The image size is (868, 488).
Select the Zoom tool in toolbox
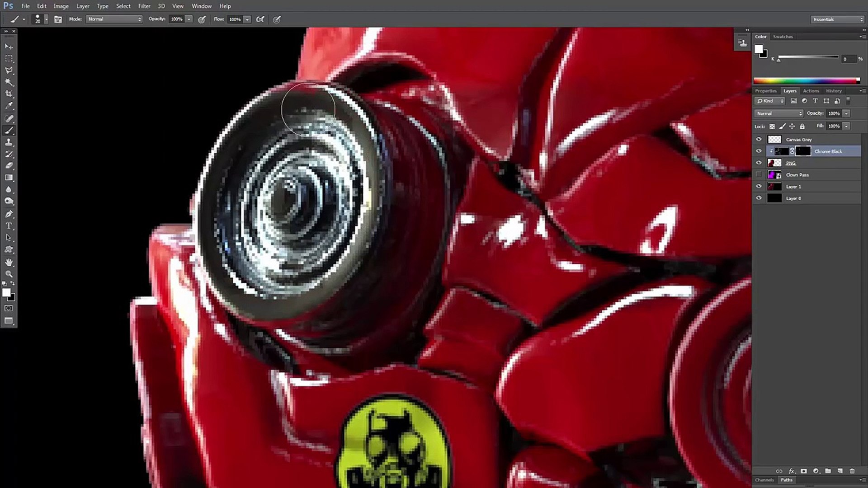tap(9, 274)
